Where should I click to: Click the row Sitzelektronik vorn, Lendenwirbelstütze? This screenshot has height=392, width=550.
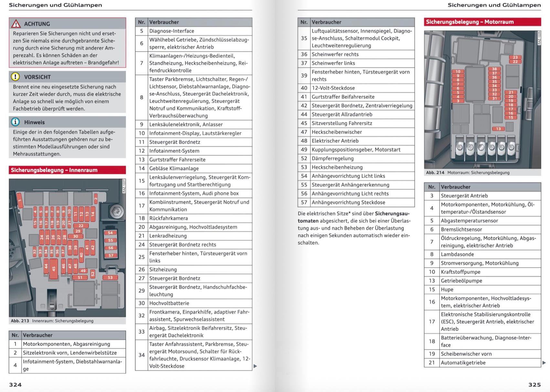[67, 353]
